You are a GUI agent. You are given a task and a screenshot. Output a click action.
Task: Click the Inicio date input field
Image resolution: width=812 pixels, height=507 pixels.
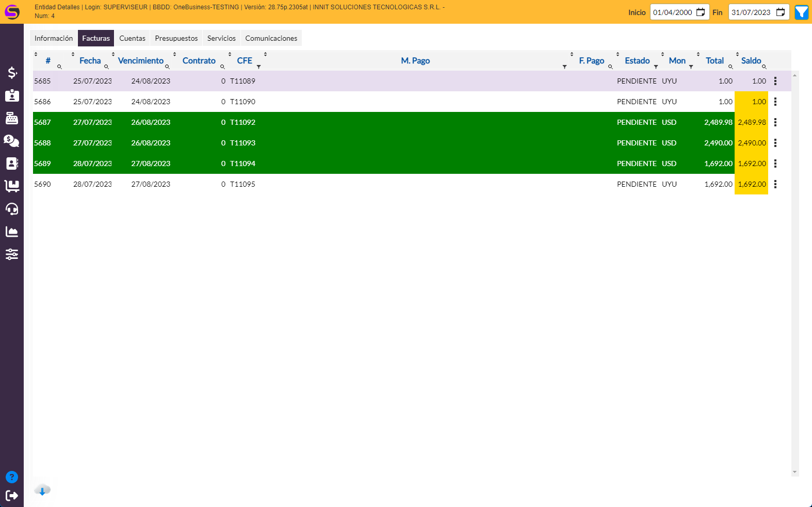click(x=673, y=12)
